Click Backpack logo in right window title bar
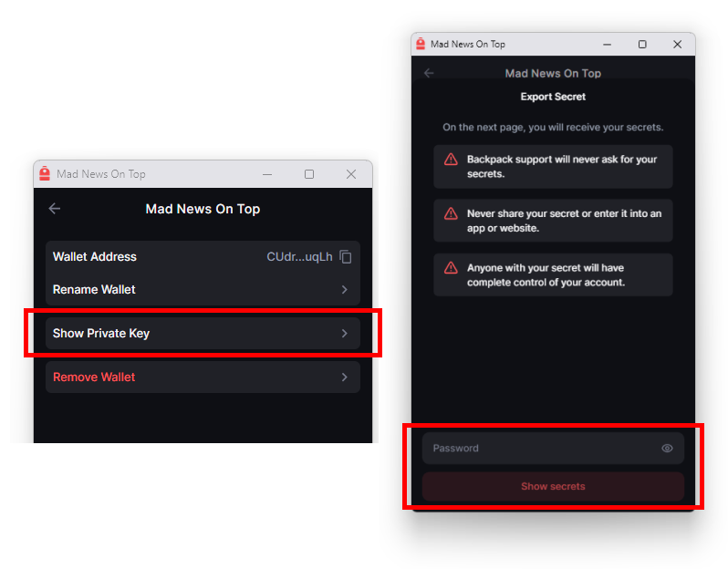728x569 pixels. pos(421,44)
